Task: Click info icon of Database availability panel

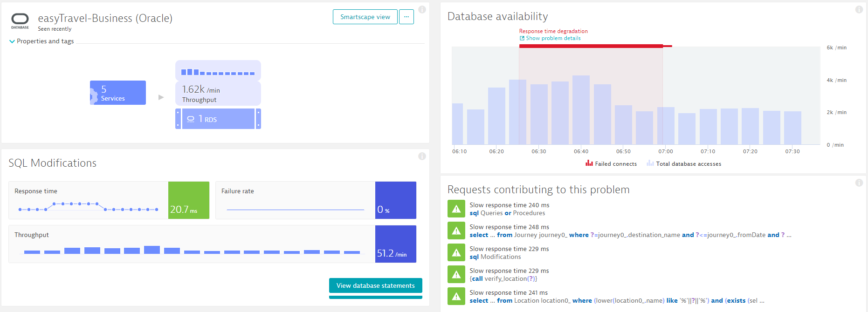Action: click(x=859, y=9)
